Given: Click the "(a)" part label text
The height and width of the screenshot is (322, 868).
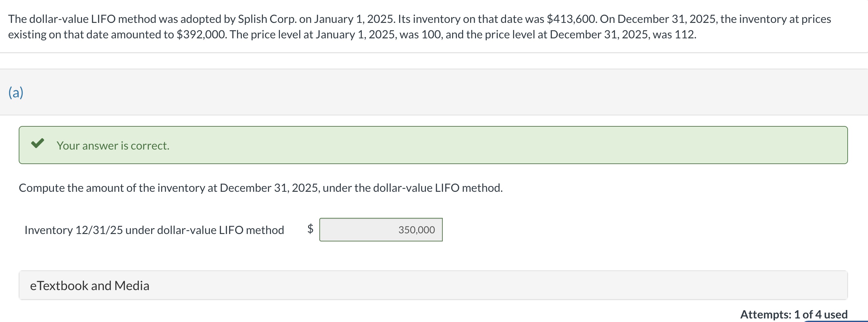Looking at the screenshot, I should tap(16, 92).
